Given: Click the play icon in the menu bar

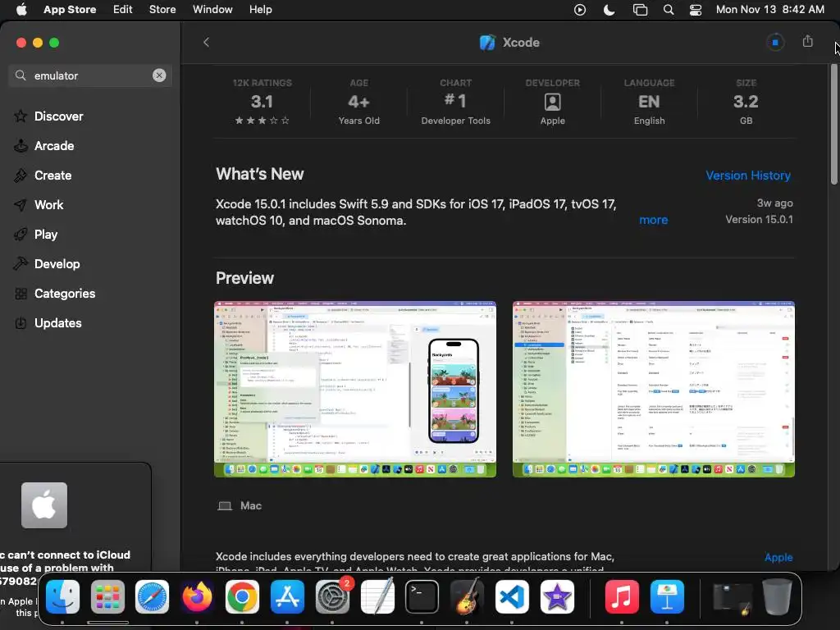Looking at the screenshot, I should coord(580,10).
